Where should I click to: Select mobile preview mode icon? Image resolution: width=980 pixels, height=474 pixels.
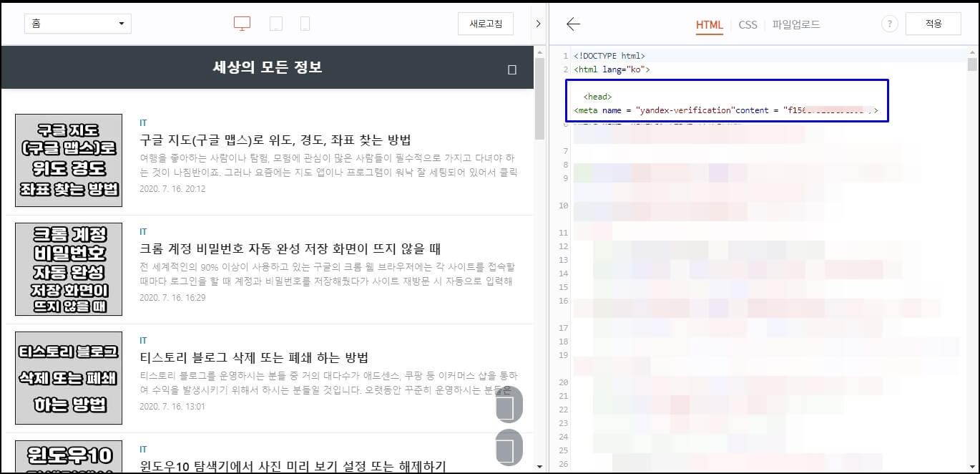(x=305, y=24)
